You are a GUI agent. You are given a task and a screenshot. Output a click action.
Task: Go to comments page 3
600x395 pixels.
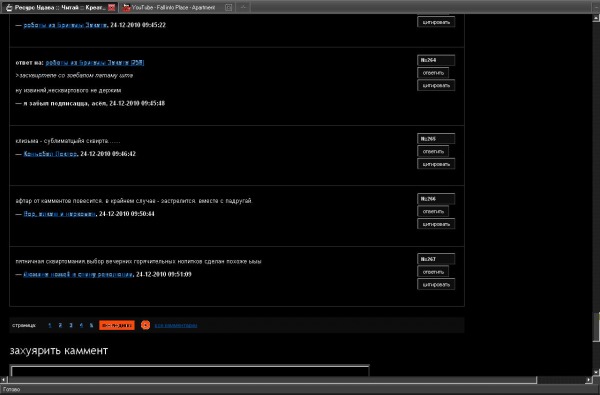(x=71, y=325)
